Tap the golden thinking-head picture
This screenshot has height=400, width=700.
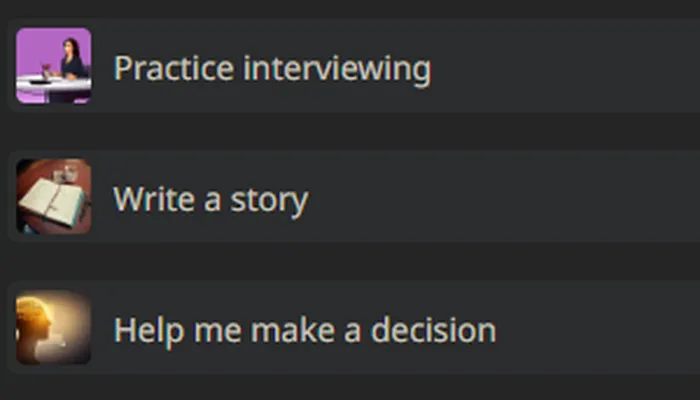(53, 328)
